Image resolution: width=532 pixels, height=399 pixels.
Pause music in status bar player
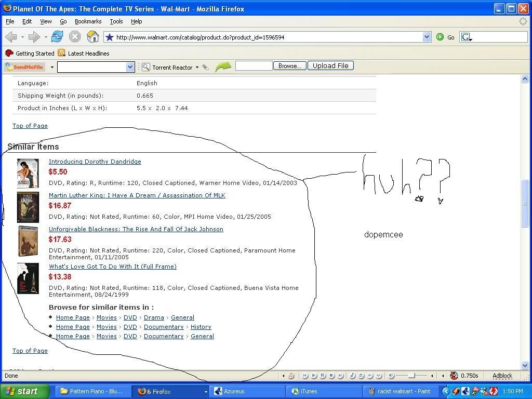[323, 376]
